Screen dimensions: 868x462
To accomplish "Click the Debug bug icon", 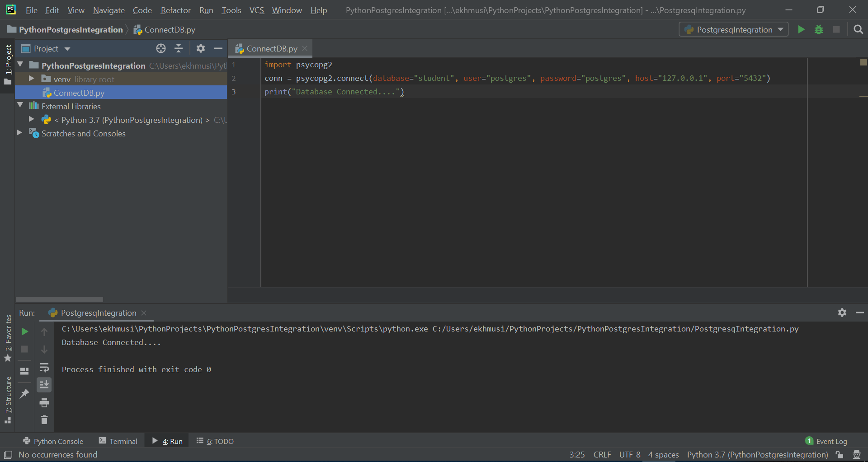I will [x=819, y=30].
